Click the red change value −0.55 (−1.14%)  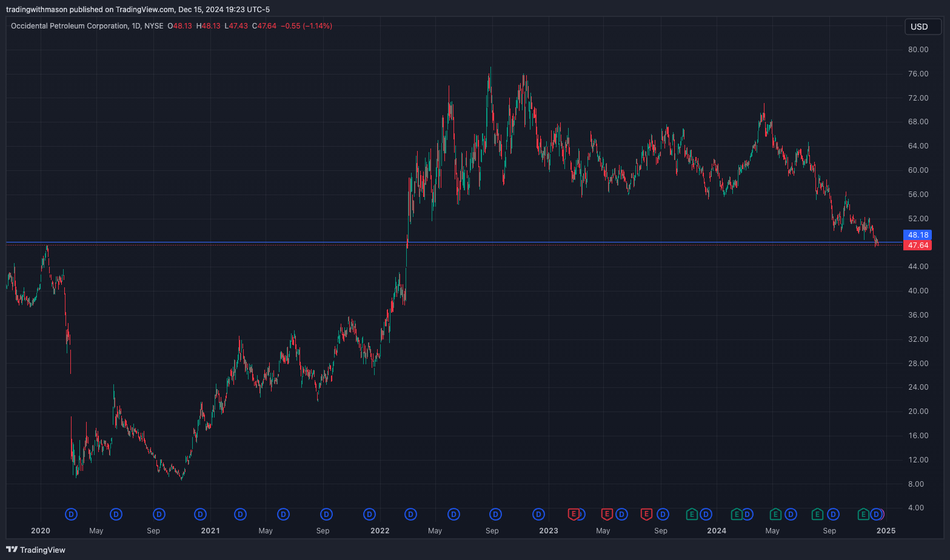click(x=306, y=26)
